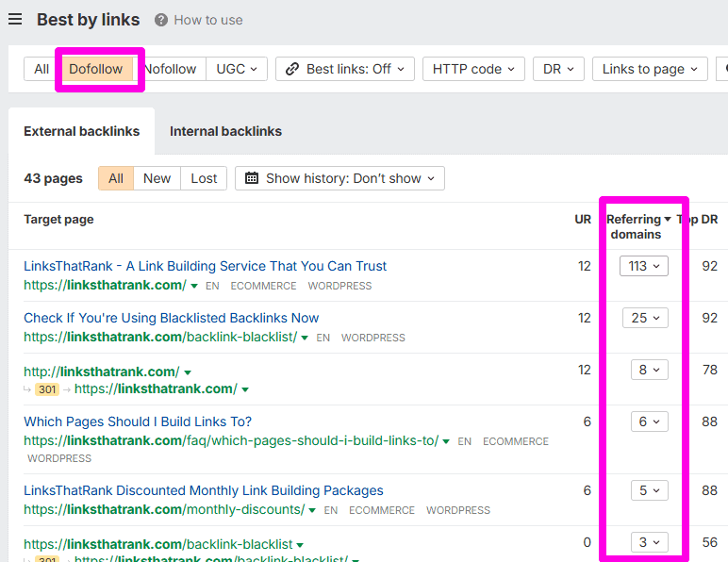The height and width of the screenshot is (562, 728).
Task: Open the 5 referring domains dropdown
Action: 650,490
